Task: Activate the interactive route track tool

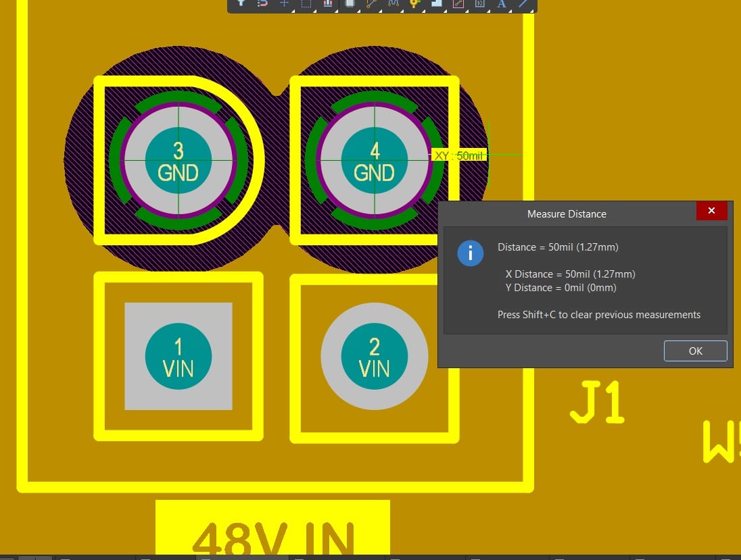Action: 371,3
